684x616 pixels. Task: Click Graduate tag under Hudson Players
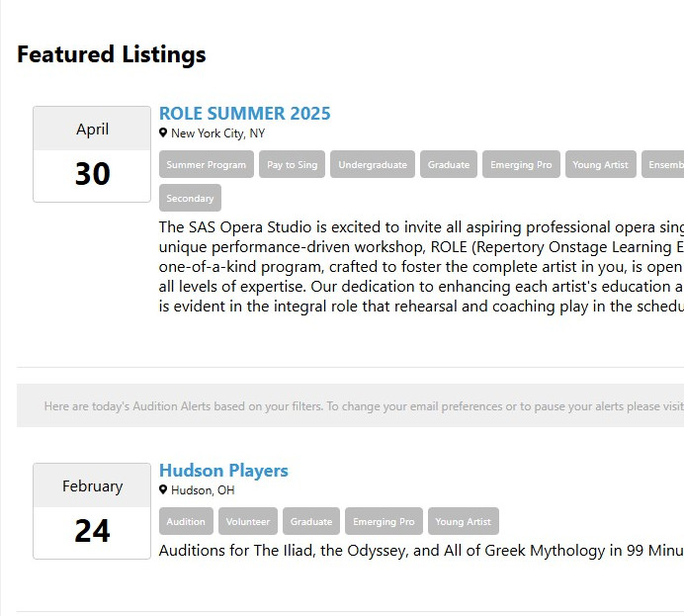[x=311, y=521]
